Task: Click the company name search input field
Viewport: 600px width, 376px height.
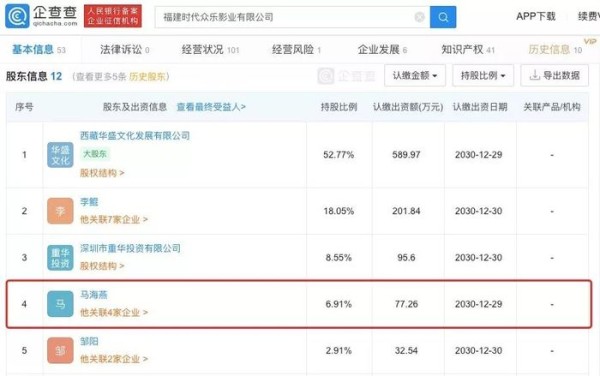Action: coord(285,17)
